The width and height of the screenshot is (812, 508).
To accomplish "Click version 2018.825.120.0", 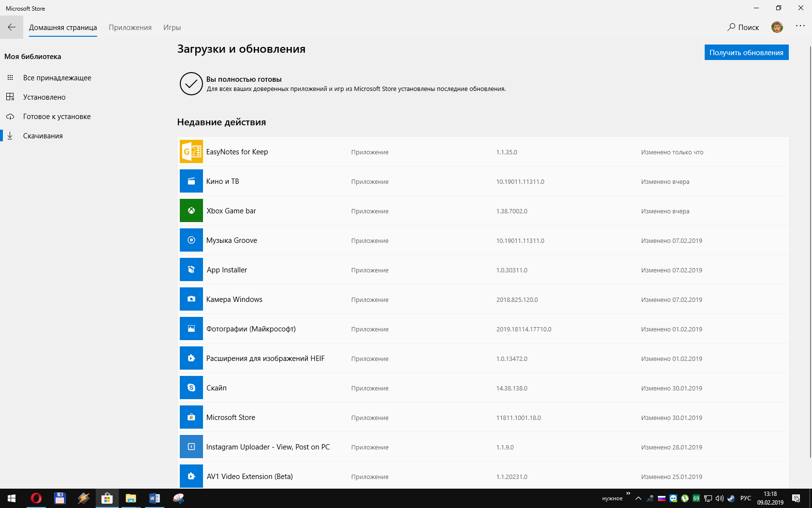I will coord(517,300).
